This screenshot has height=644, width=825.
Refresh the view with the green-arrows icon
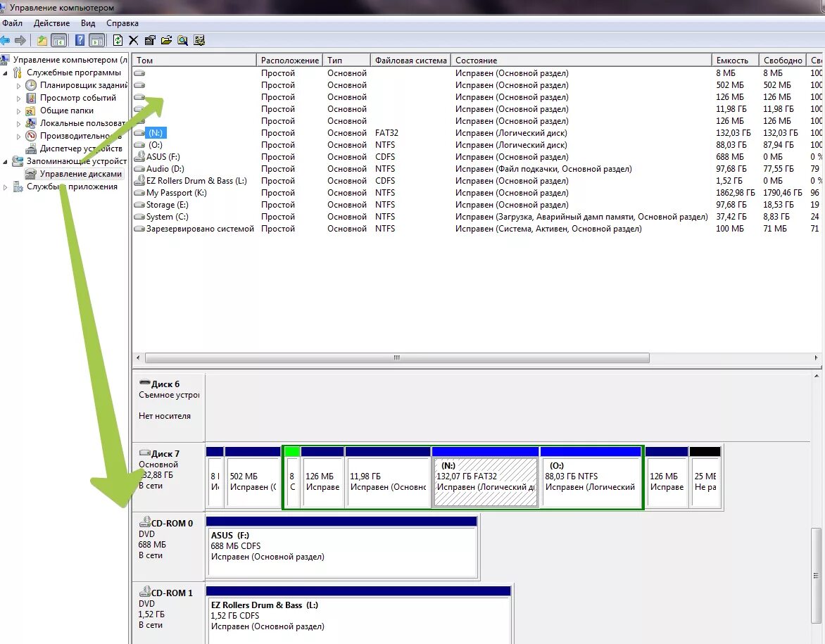tap(118, 40)
